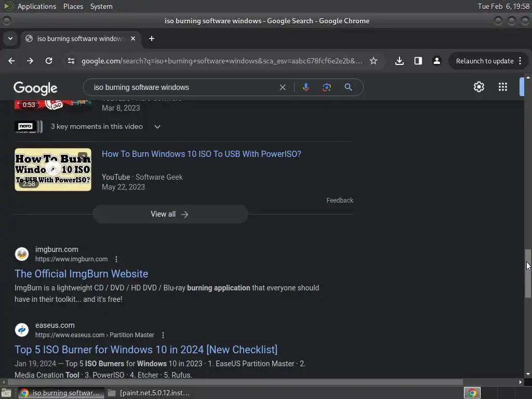
Task: Click clock showing Tue Feb 6, 19:58
Action: [x=503, y=6]
